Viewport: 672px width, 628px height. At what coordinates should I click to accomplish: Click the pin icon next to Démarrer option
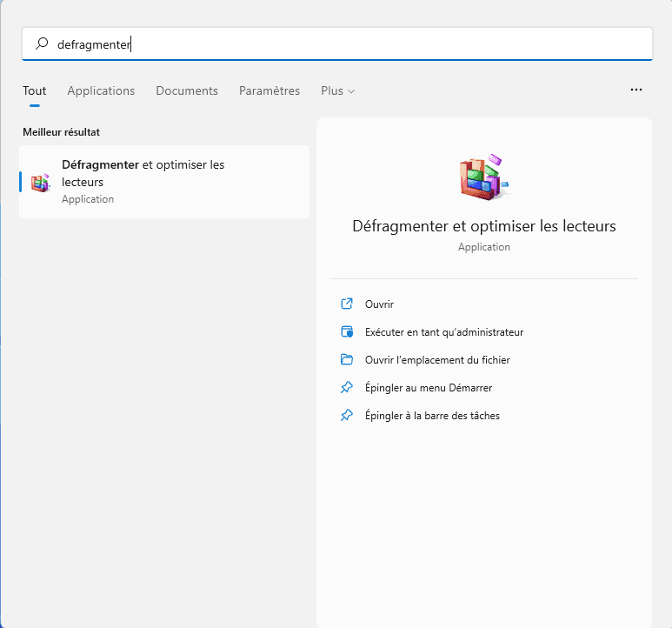click(347, 388)
